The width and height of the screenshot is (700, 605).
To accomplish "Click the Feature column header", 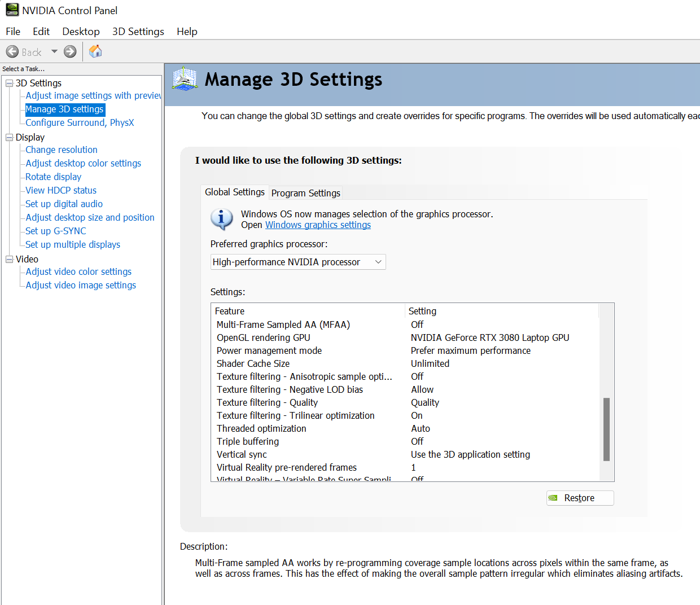I will (309, 311).
